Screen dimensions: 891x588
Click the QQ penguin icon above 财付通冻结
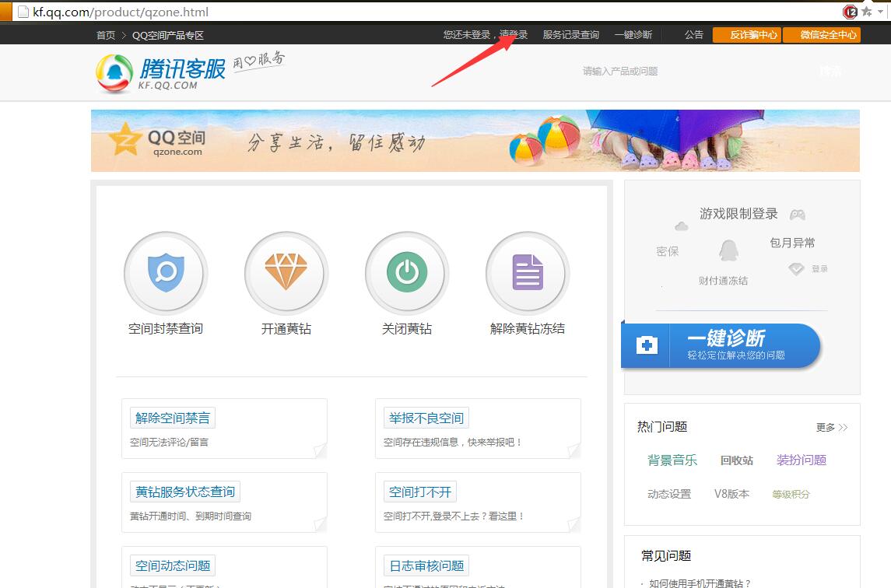[x=728, y=250]
